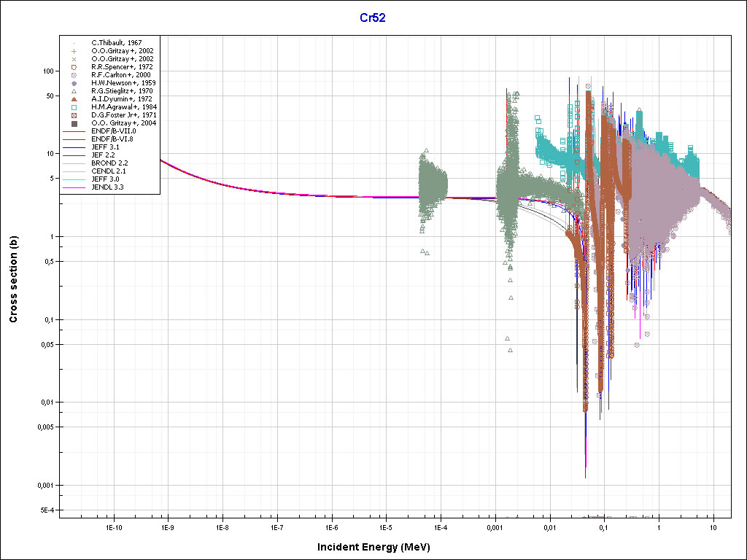Click the magenta JENDL 3.3 line swatch
The width and height of the screenshot is (747, 560).
[74, 188]
